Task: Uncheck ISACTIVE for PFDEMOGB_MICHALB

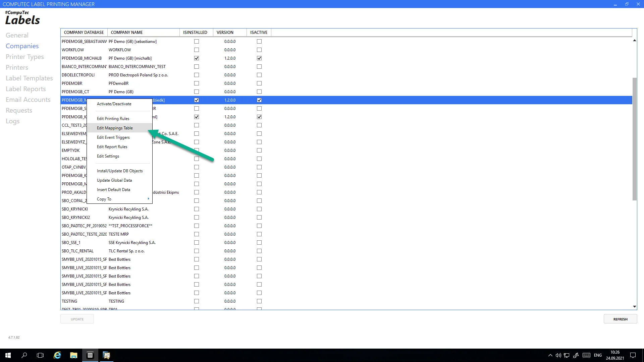Action: [x=259, y=58]
